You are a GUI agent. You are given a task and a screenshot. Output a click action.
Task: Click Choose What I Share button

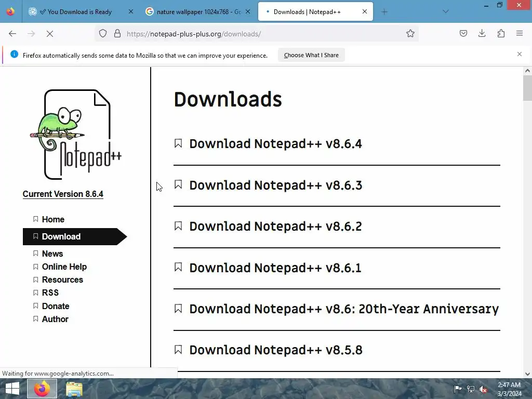311,55
